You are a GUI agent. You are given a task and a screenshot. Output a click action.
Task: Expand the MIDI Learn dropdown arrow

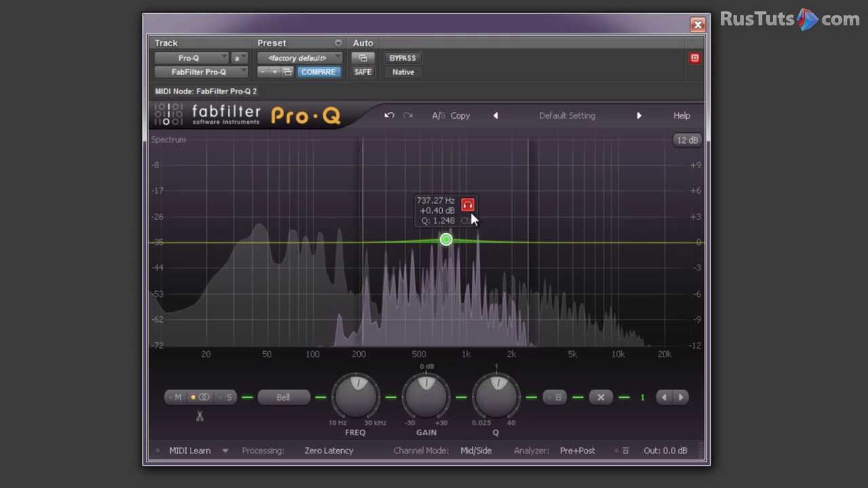point(225,451)
